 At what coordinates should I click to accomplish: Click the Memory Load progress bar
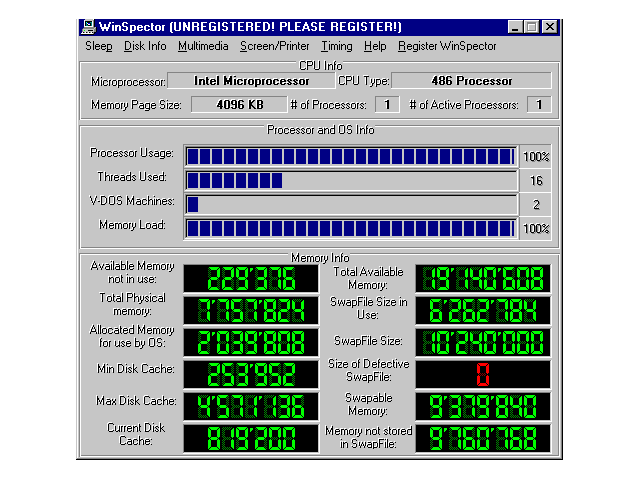point(350,228)
